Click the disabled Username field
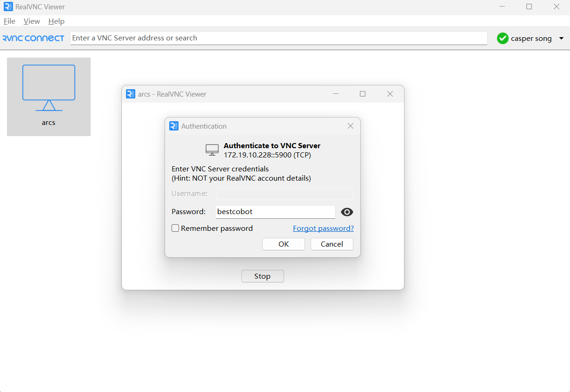570x392 pixels. [284, 194]
